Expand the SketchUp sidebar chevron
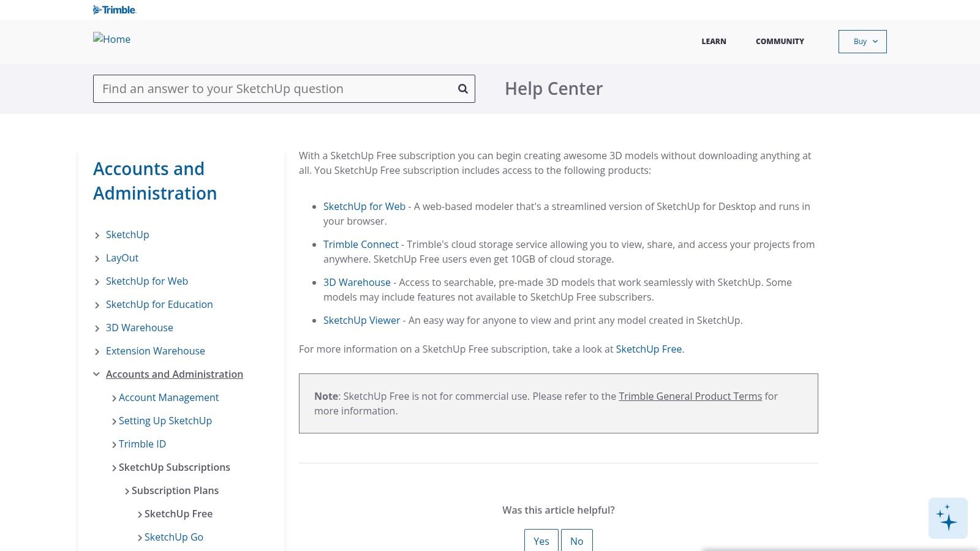 [x=97, y=236]
